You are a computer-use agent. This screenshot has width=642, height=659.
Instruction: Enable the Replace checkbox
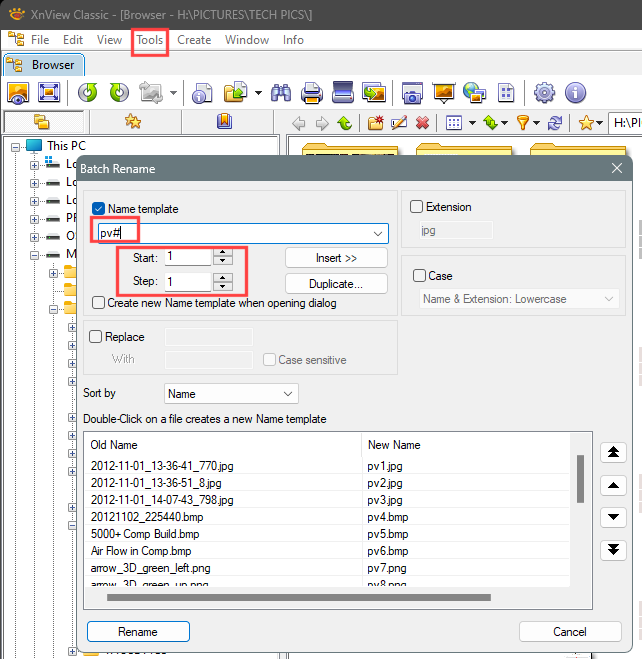click(x=95, y=337)
